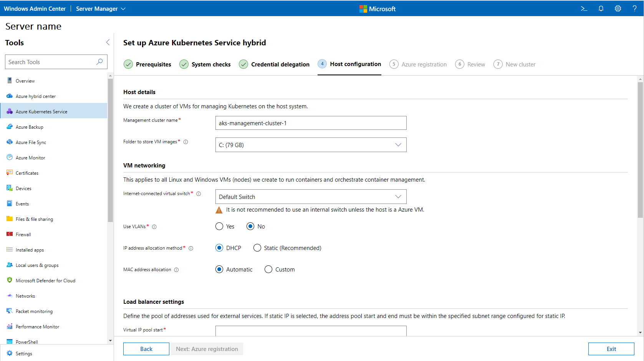Image resolution: width=644 pixels, height=361 pixels.
Task: Select Yes for Use VLANs
Action: [x=219, y=226]
